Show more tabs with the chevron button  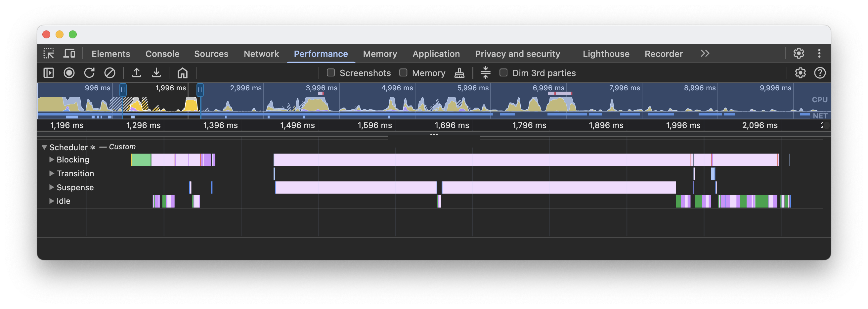pos(705,54)
